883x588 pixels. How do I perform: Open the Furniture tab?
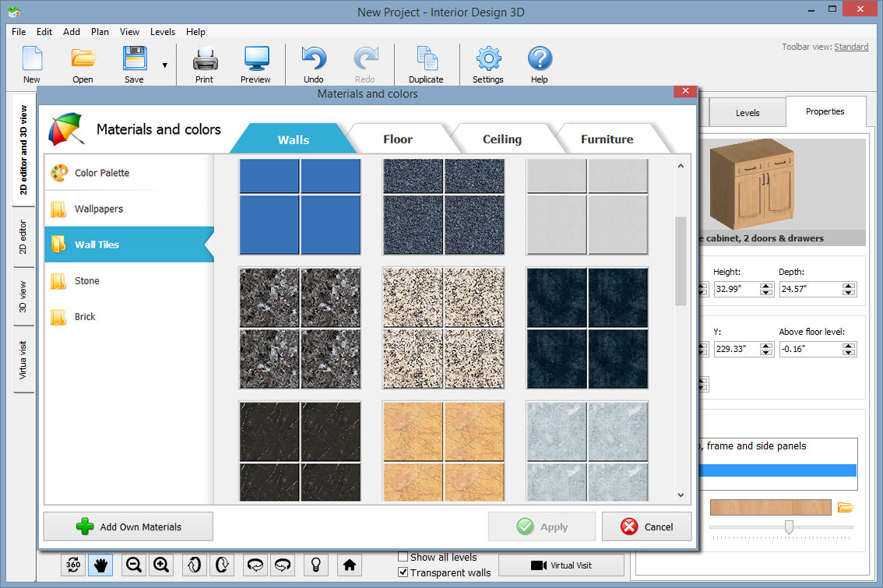pyautogui.click(x=607, y=139)
